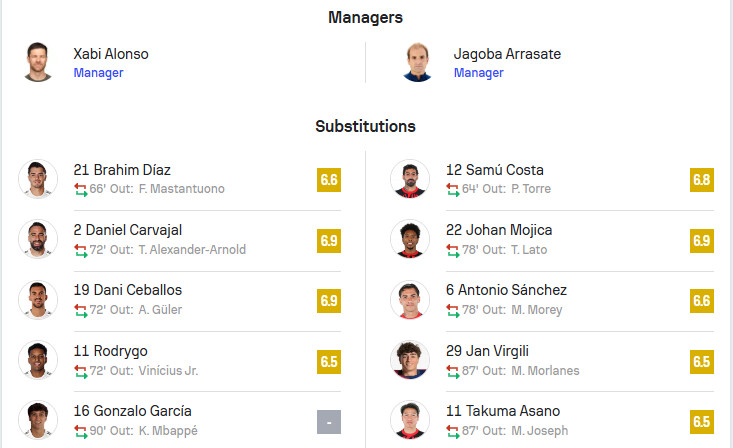This screenshot has height=448, width=733.
Task: Click Xabi Alonso's manager photo
Action: (x=38, y=62)
